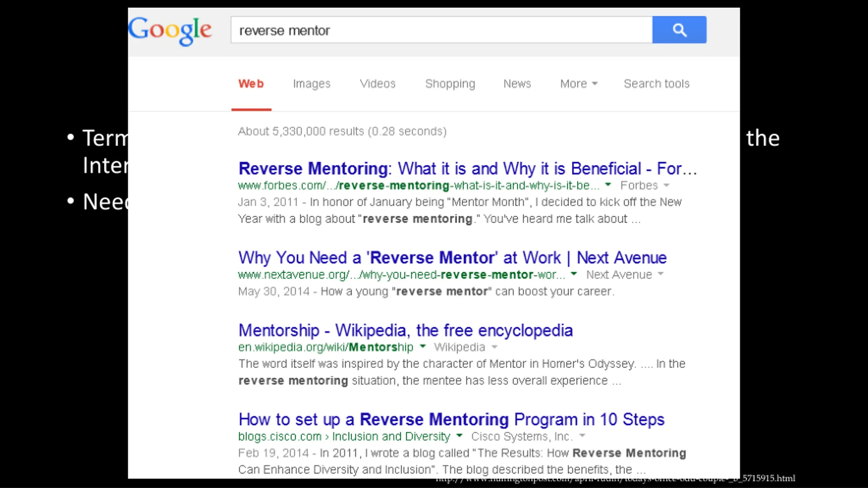Click the www.forbes.com green URL

tap(419, 186)
